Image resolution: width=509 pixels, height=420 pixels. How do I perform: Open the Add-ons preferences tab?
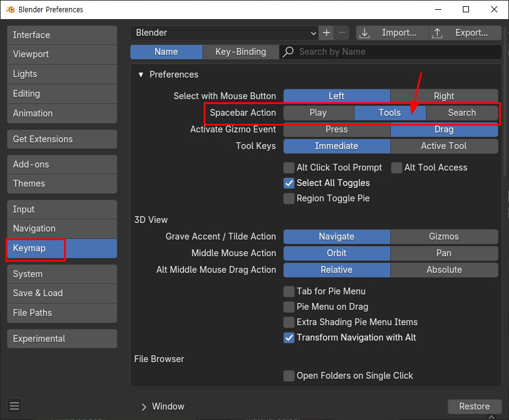[62, 164]
